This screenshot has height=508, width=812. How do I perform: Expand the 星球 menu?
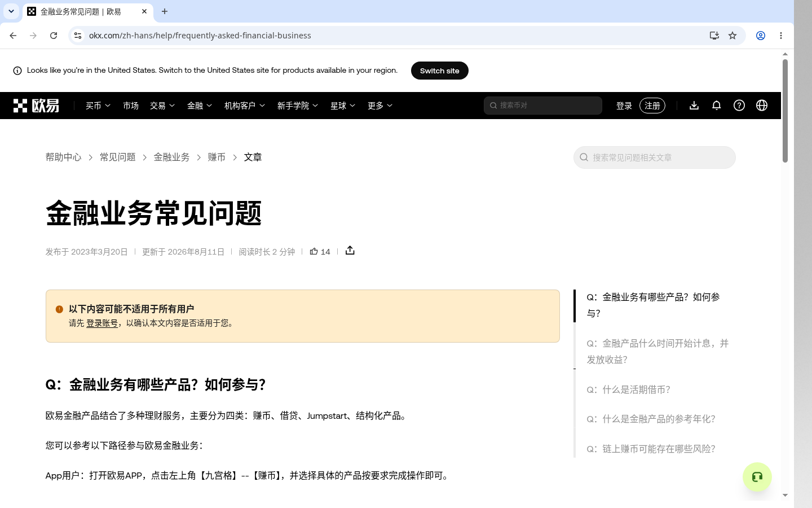click(x=343, y=106)
